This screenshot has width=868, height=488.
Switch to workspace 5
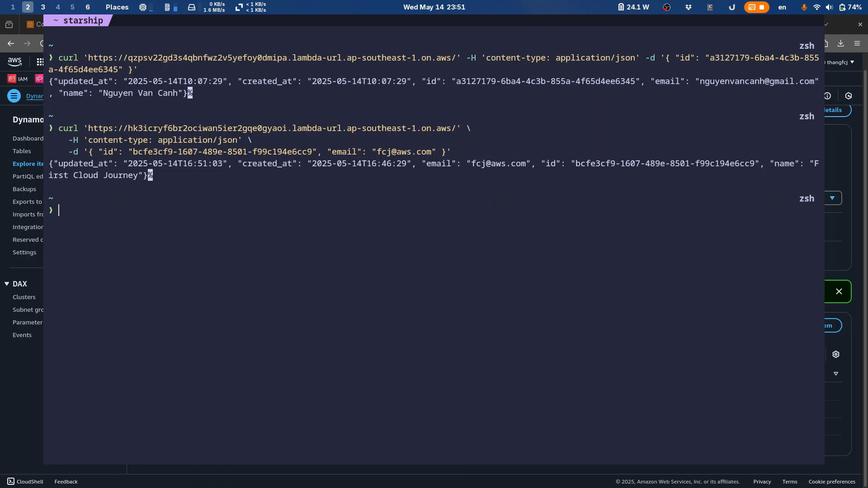tap(72, 7)
